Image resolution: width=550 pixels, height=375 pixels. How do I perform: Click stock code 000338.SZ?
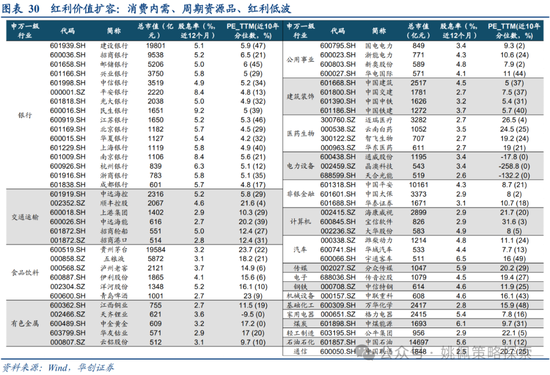(338, 240)
